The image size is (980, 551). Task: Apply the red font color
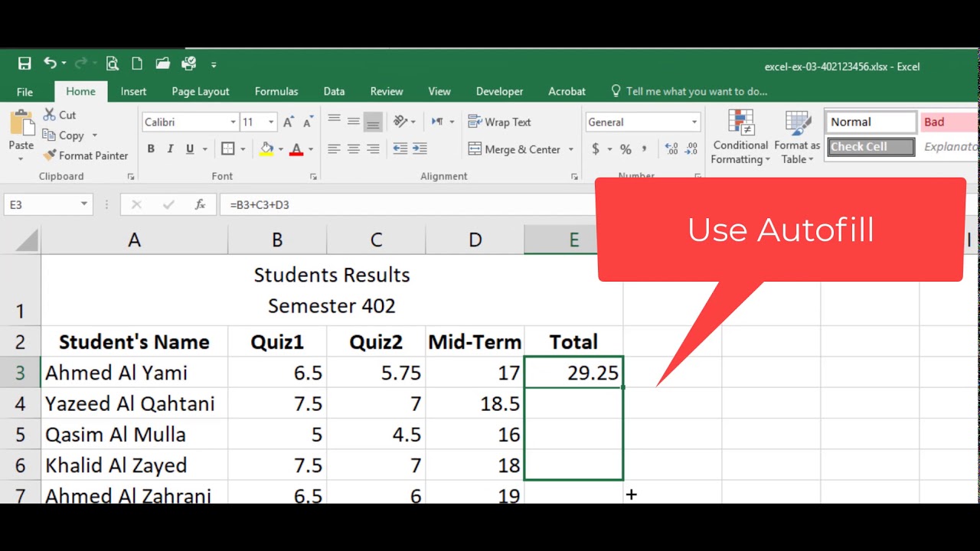[296, 149]
